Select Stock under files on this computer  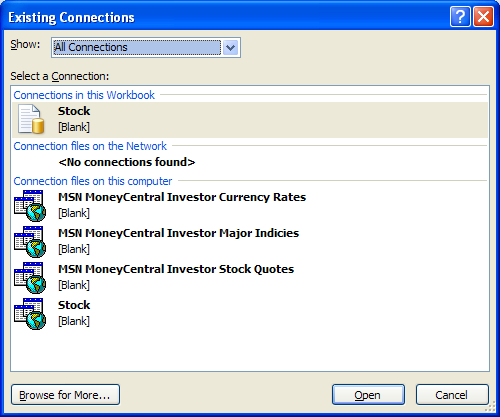click(x=250, y=313)
